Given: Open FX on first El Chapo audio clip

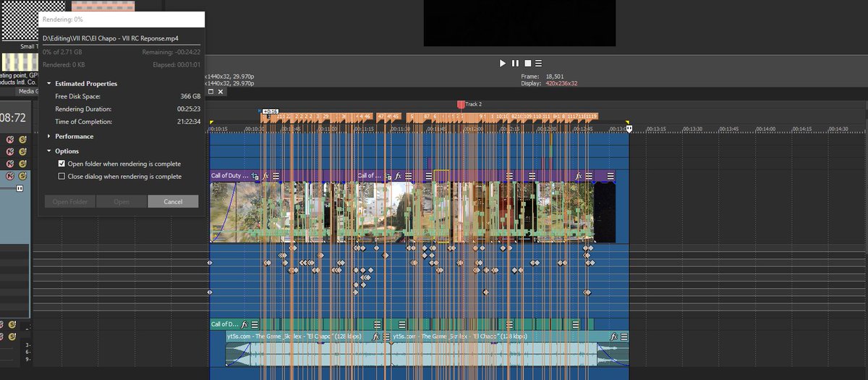Looking at the screenshot, I should tap(376, 337).
